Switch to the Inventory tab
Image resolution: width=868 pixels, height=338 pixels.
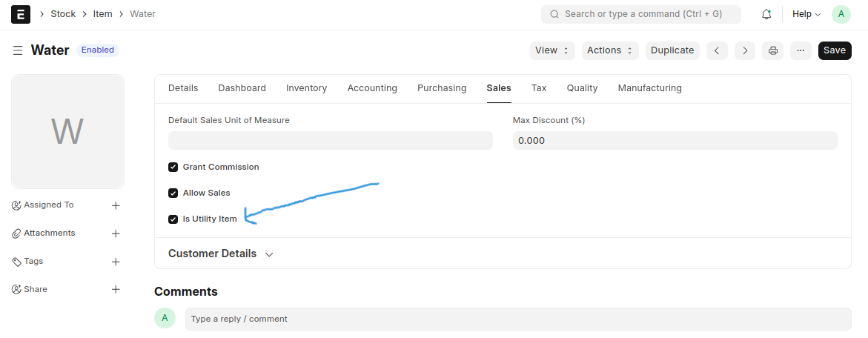pyautogui.click(x=307, y=88)
